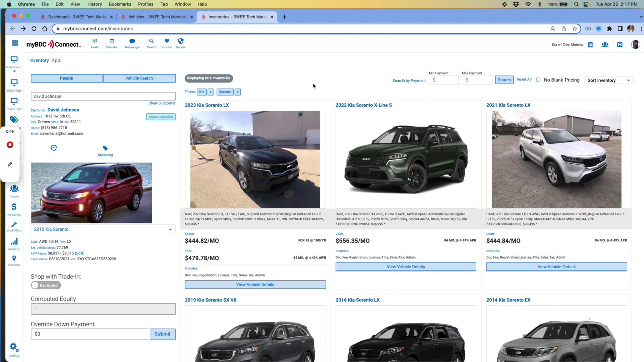Go to Dashboard in the sidebar
The image size is (644, 362).
pyautogui.click(x=14, y=62)
